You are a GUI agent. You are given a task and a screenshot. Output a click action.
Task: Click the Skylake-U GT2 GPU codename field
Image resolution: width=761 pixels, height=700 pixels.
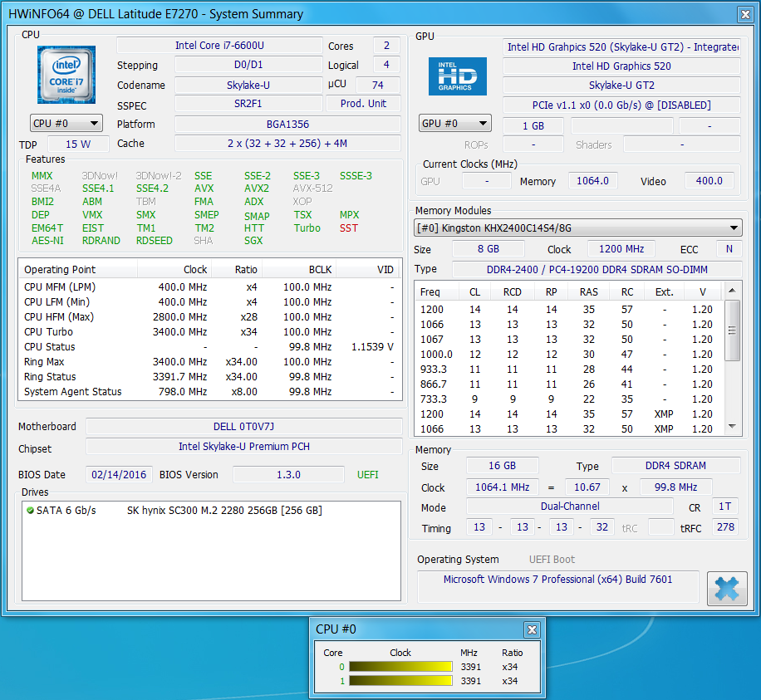point(621,86)
